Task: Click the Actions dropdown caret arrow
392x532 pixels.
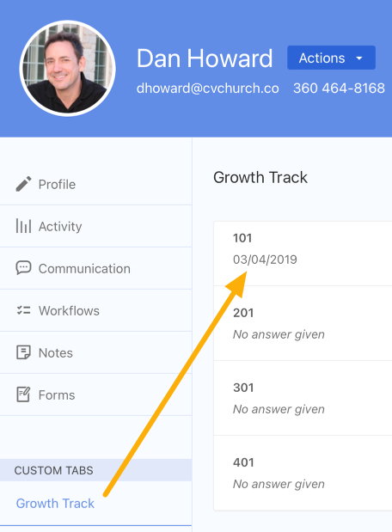Action: coord(359,58)
